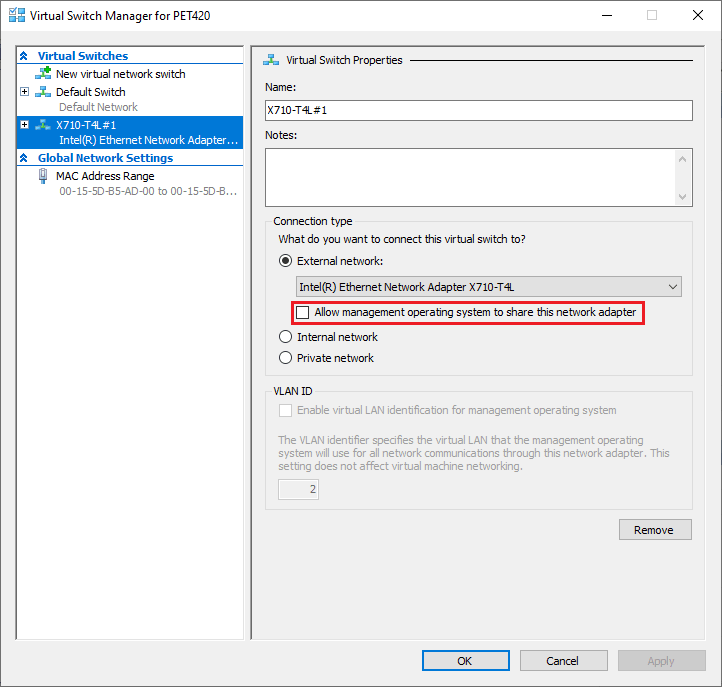Image resolution: width=722 pixels, height=687 pixels.
Task: Select New virtual network switch item
Action: pos(121,74)
